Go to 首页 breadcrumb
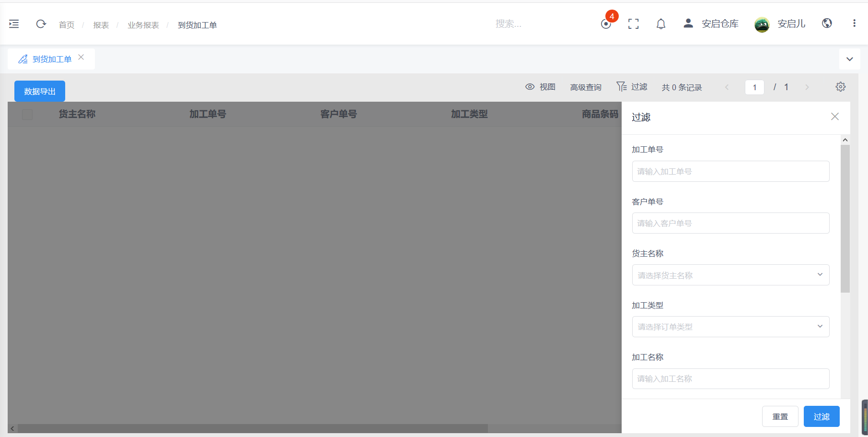The width and height of the screenshot is (868, 437). (x=67, y=25)
